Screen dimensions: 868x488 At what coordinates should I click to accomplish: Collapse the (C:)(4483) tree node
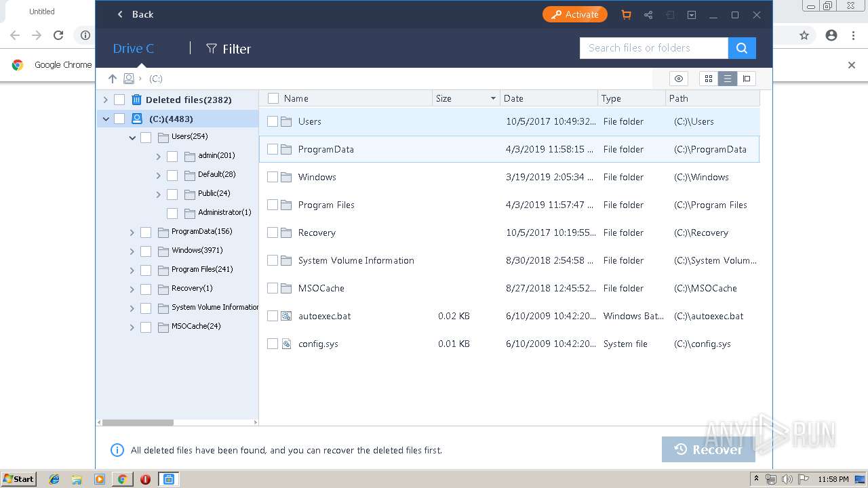(105, 119)
